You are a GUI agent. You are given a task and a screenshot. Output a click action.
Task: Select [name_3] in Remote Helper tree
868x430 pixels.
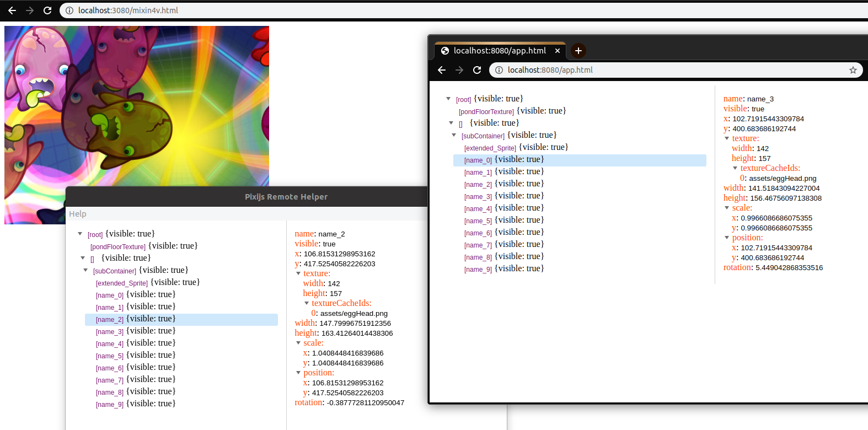110,331
